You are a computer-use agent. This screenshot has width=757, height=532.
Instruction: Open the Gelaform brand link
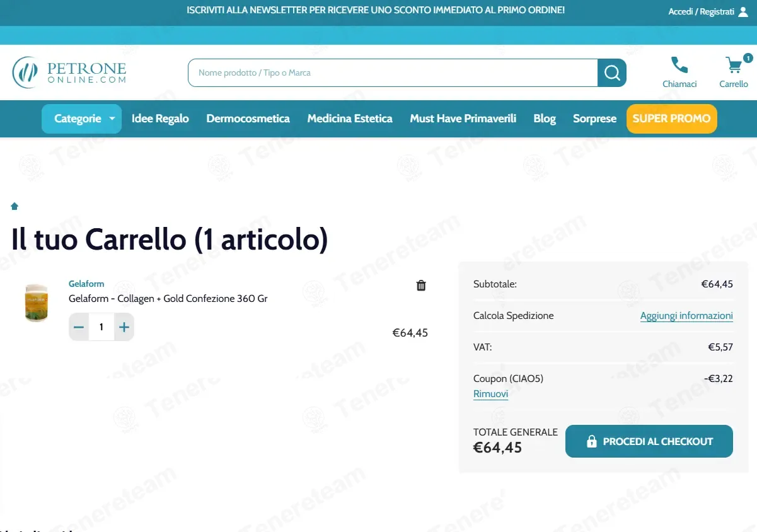[x=86, y=284]
